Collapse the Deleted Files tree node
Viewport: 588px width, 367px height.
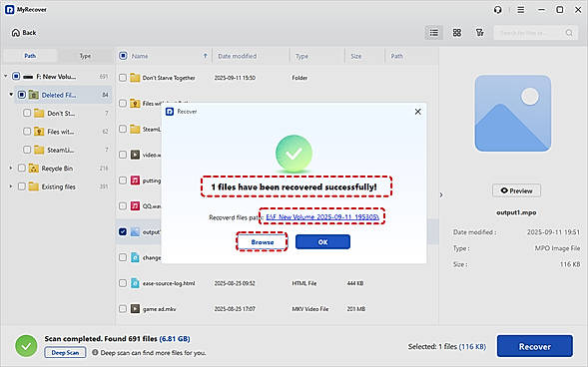point(11,95)
